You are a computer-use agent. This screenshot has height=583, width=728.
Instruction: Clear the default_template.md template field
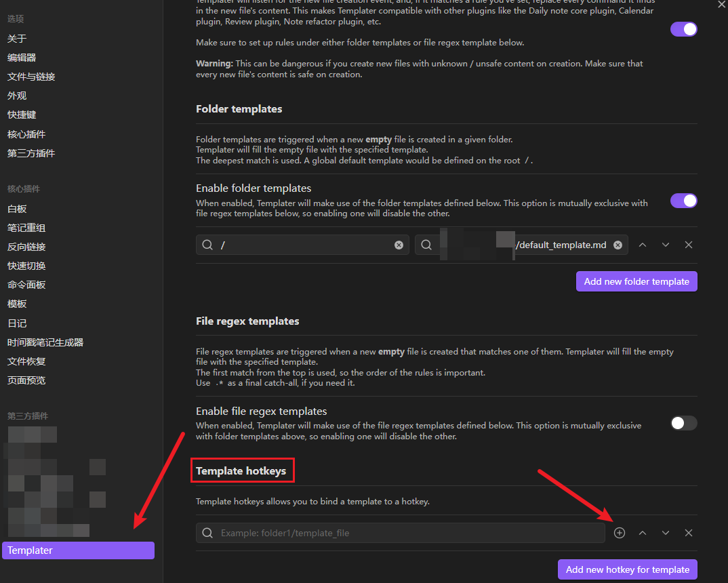(x=618, y=245)
